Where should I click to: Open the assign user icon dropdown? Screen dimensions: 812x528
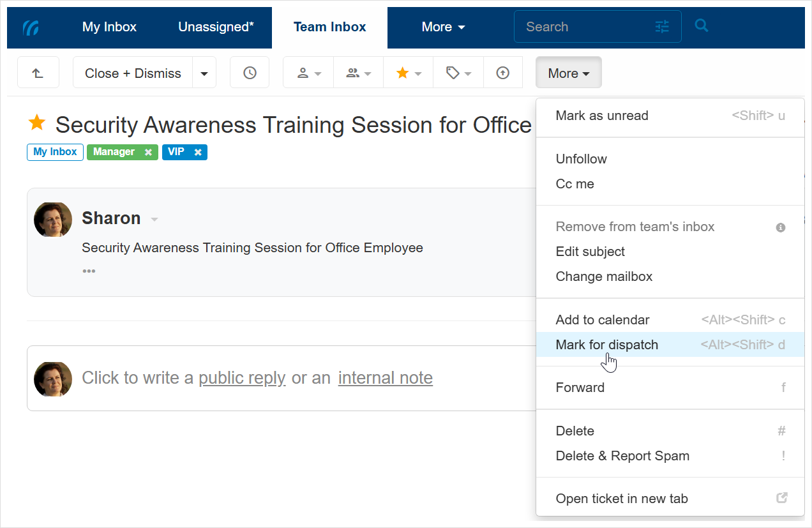(x=308, y=73)
